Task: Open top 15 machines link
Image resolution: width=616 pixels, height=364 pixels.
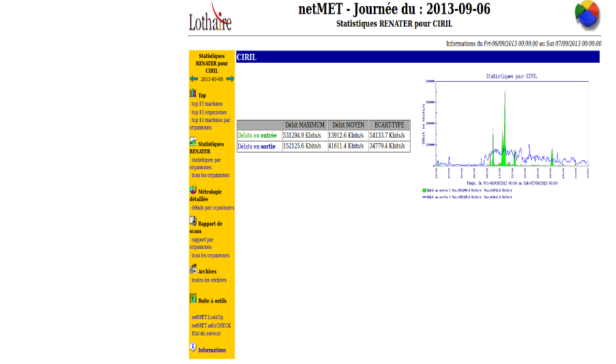Action: point(207,104)
